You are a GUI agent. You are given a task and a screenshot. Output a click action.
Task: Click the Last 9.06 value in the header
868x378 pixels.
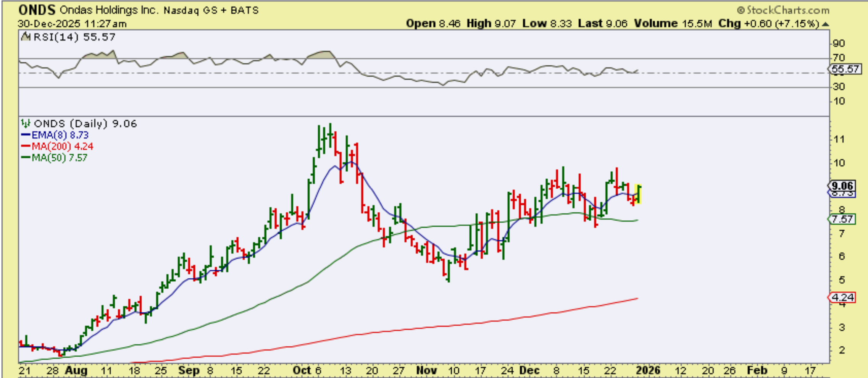603,24
